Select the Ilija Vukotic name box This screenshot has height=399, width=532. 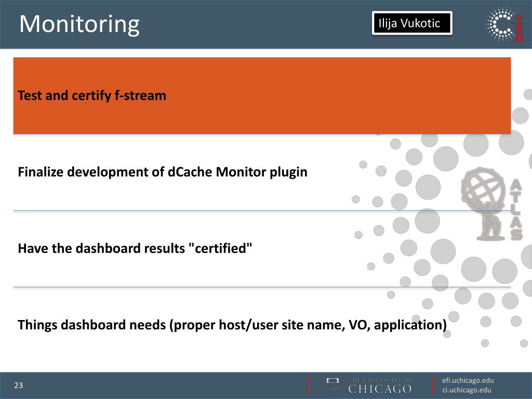tap(412, 23)
